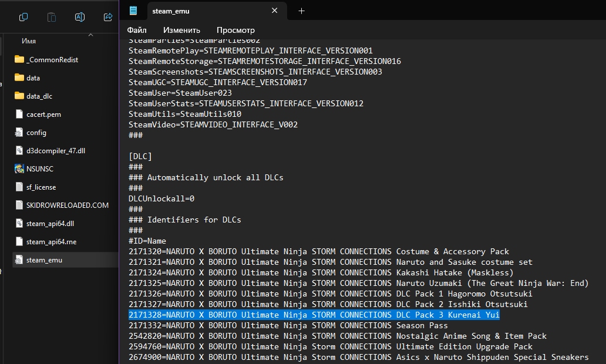Open the Изменить menu
The height and width of the screenshot is (364, 606).
[x=181, y=30]
